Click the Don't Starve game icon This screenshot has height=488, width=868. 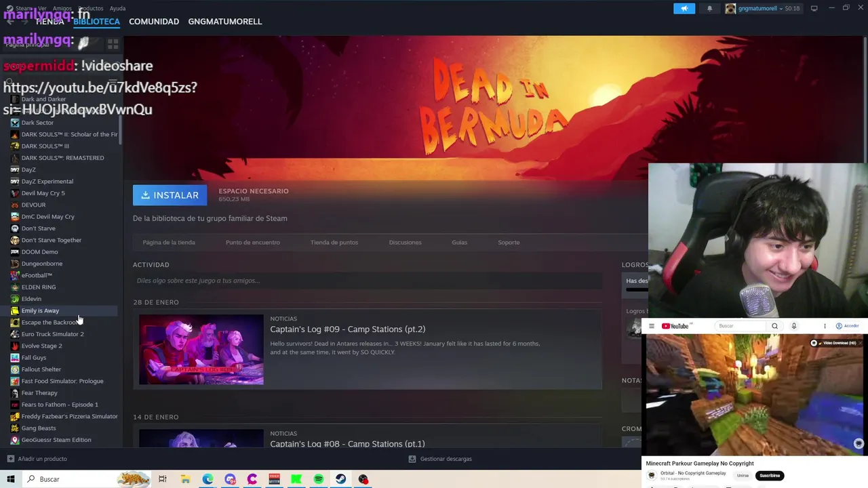(x=15, y=228)
